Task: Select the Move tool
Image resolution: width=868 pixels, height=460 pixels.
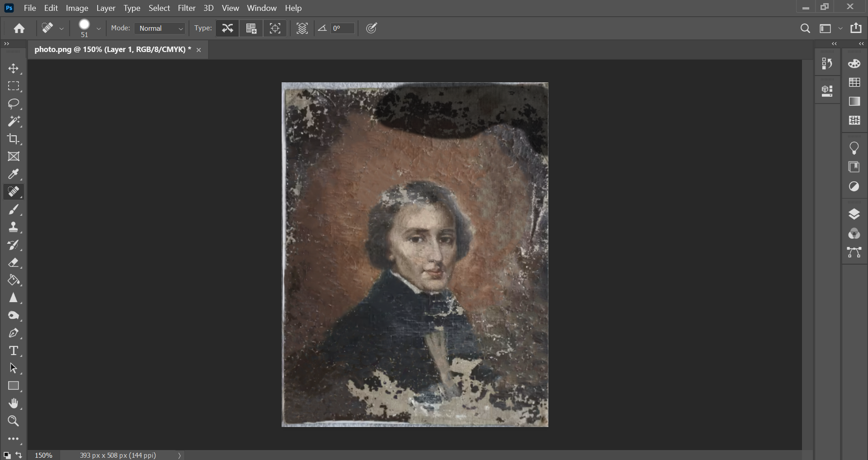Action: point(14,68)
